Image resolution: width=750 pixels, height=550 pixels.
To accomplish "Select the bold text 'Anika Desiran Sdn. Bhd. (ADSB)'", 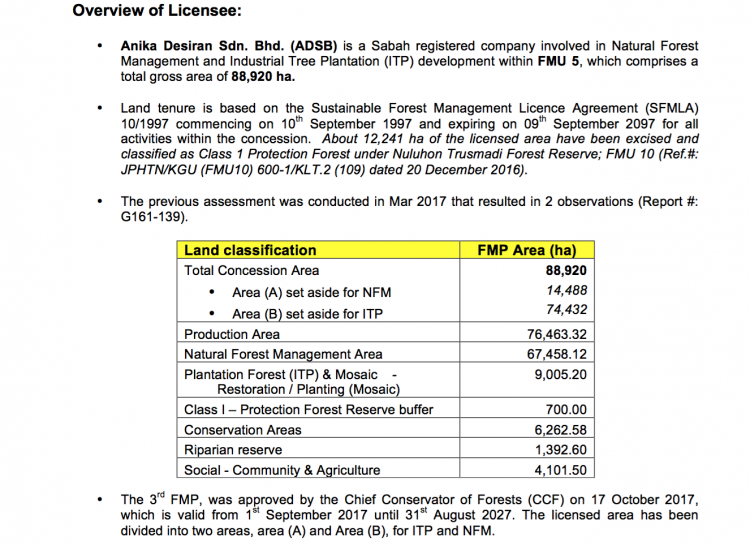I will (x=229, y=46).
